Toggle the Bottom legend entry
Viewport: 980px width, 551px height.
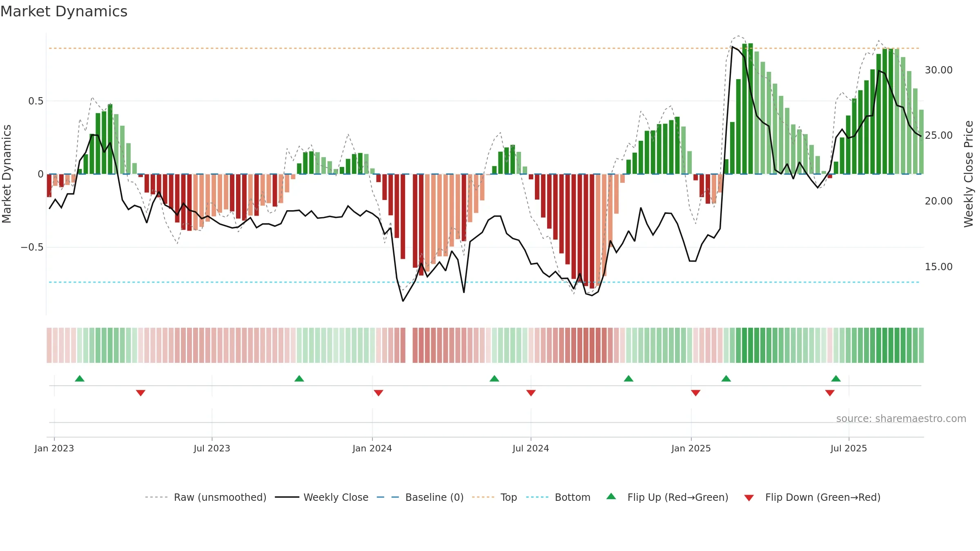tap(558, 497)
